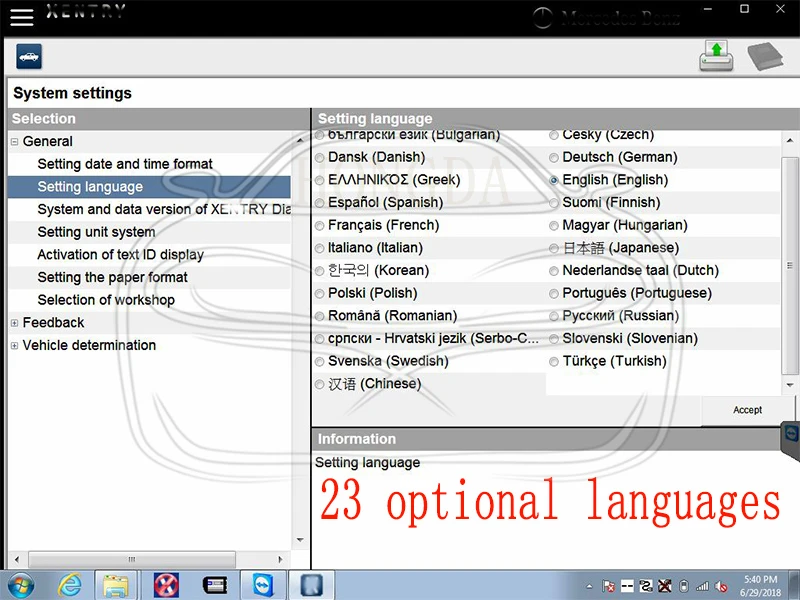The image size is (800, 600).
Task: Open the XENTRY blue taskbar icon
Action: coord(312,585)
